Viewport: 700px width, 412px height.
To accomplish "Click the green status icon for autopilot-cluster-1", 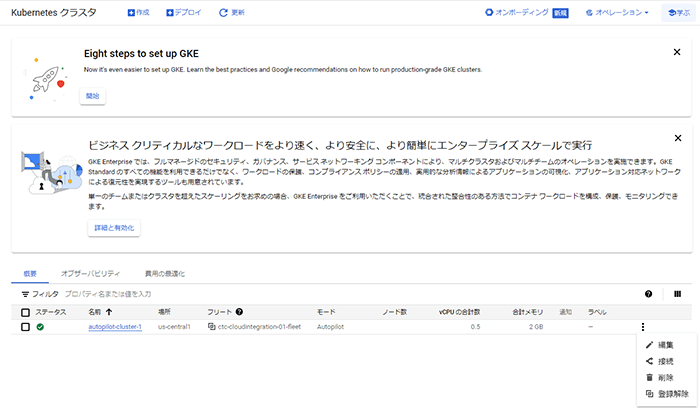I will click(x=40, y=327).
